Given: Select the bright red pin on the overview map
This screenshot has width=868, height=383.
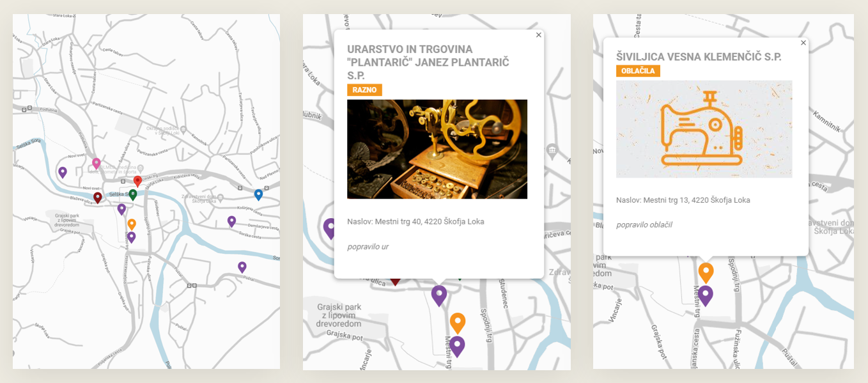Looking at the screenshot, I should pyautogui.click(x=137, y=181).
